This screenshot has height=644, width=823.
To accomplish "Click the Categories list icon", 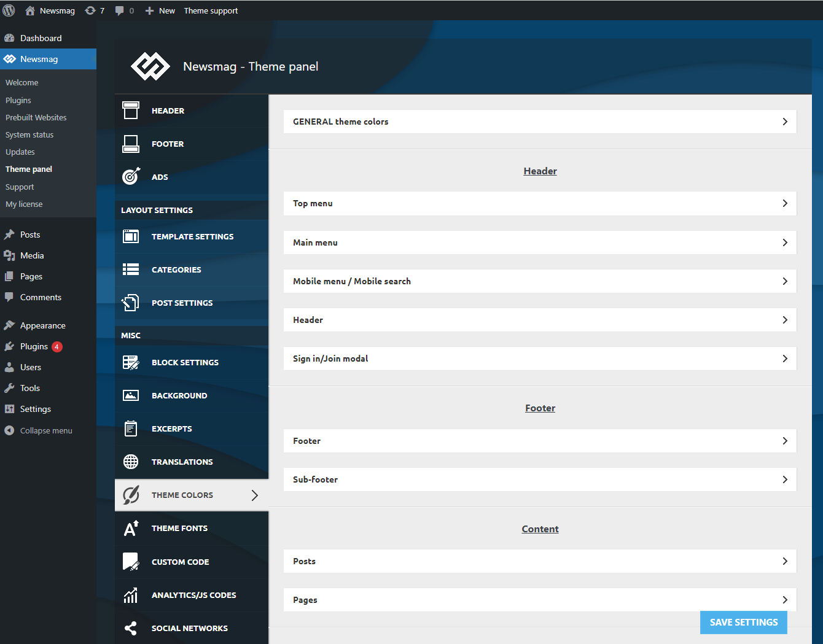I will (x=131, y=270).
